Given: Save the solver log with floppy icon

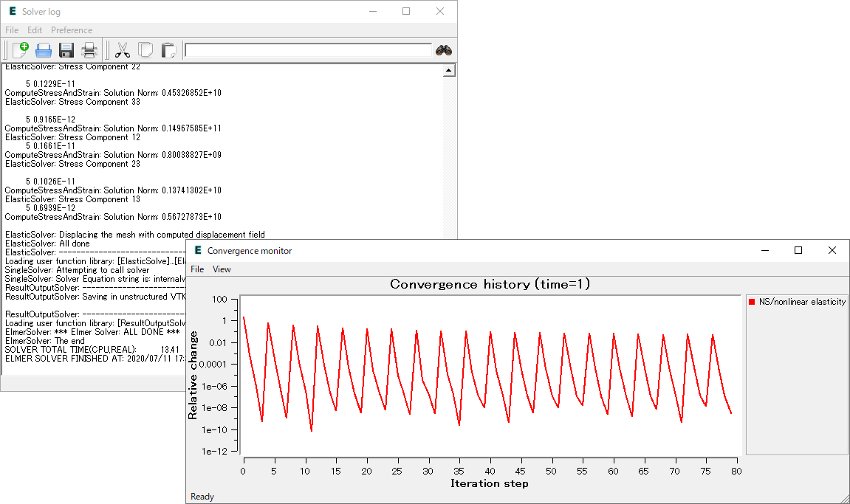Looking at the screenshot, I should point(66,50).
